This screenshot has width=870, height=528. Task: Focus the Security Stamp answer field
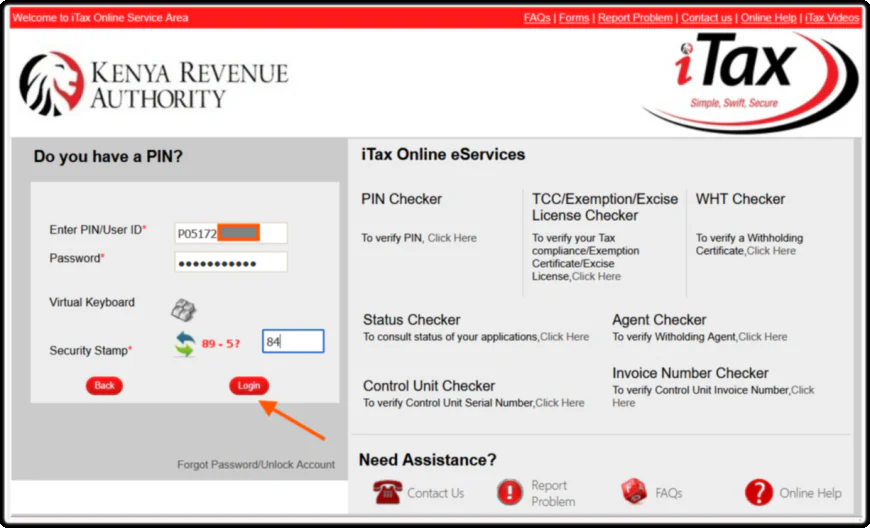point(293,342)
